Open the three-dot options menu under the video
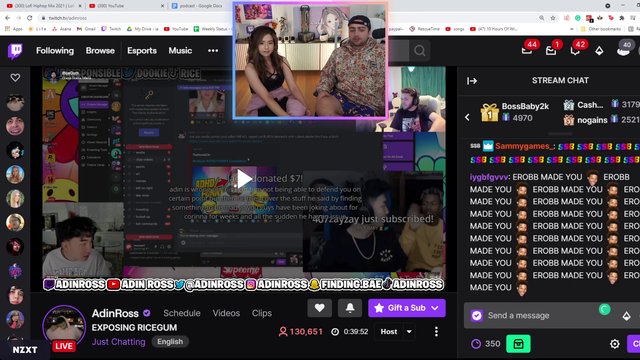 [x=436, y=331]
